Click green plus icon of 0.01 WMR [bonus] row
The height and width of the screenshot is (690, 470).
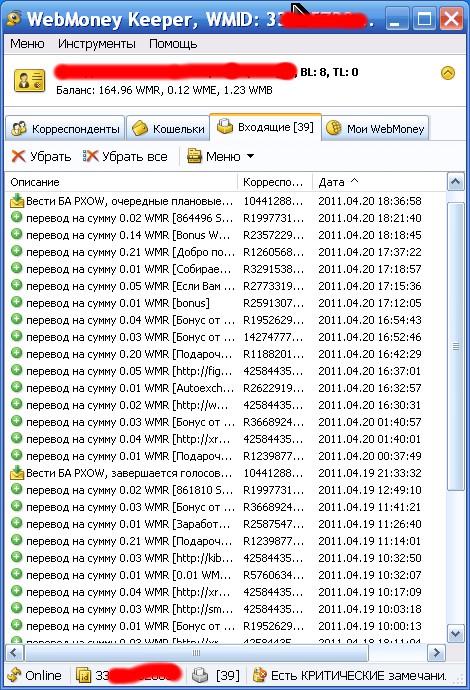[x=17, y=302]
